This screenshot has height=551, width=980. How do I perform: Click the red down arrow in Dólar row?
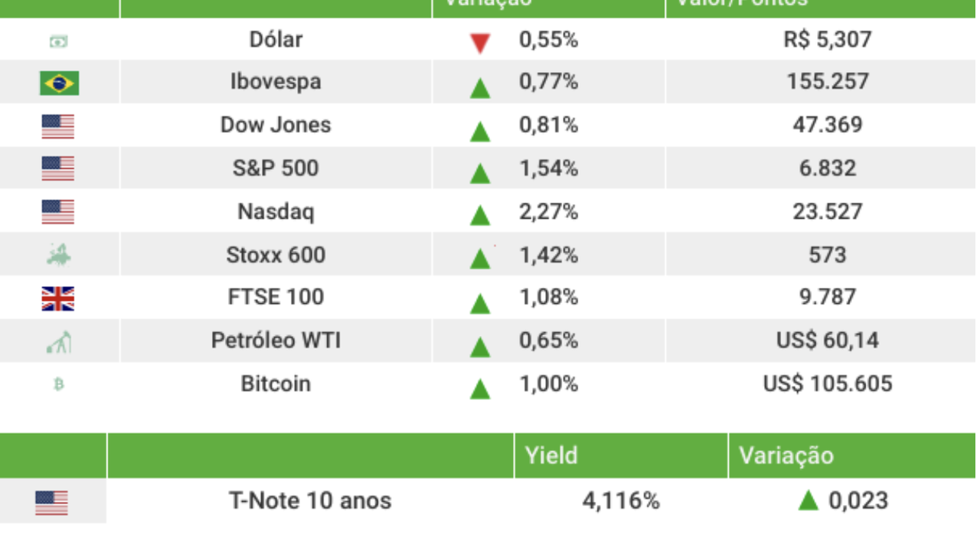(x=480, y=43)
